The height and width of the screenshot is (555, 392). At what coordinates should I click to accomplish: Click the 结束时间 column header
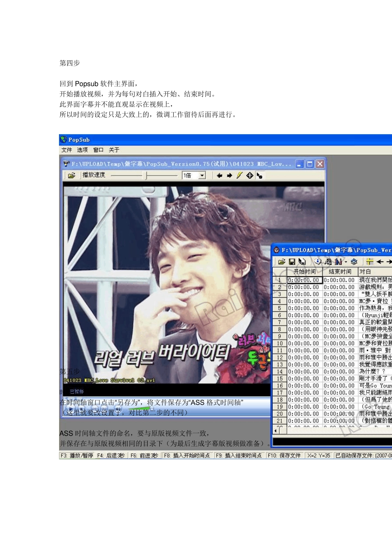click(x=340, y=272)
